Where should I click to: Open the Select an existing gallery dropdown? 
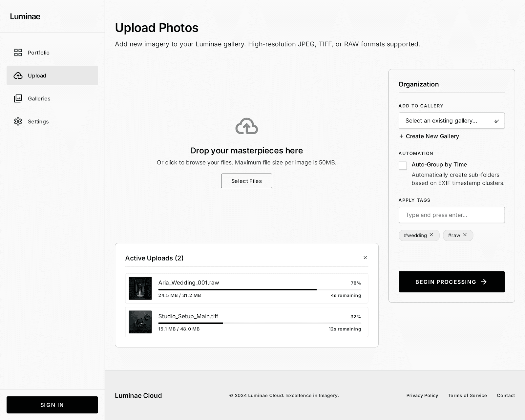[x=451, y=121]
